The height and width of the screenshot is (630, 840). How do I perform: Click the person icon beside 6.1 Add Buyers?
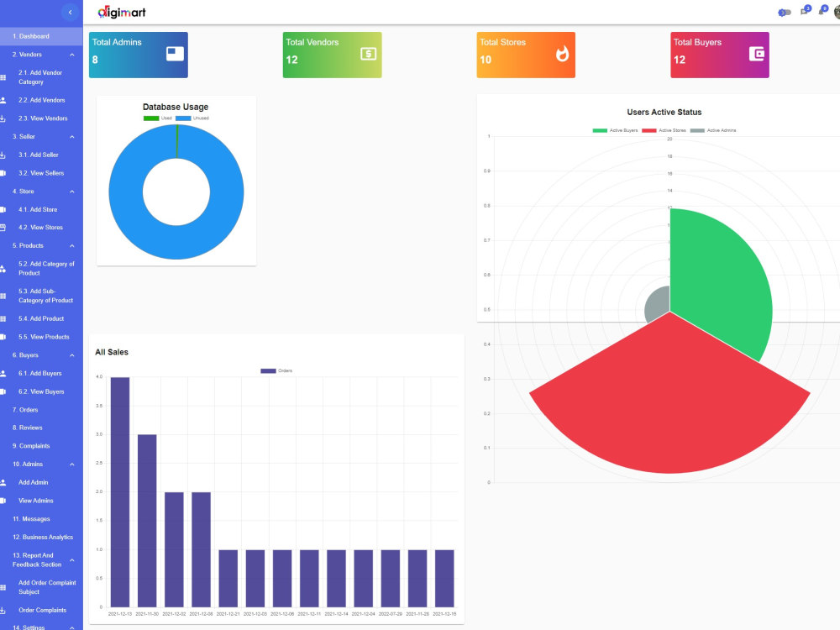(3, 374)
